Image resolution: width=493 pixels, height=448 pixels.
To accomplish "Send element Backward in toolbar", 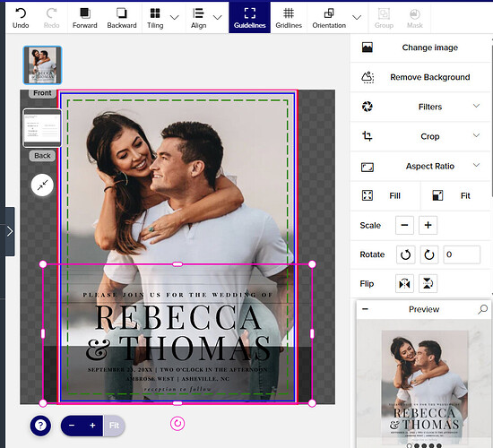I will pos(122,18).
